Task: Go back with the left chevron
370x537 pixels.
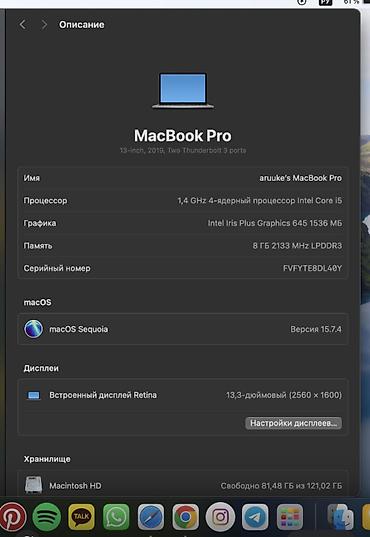Action: coord(23,25)
